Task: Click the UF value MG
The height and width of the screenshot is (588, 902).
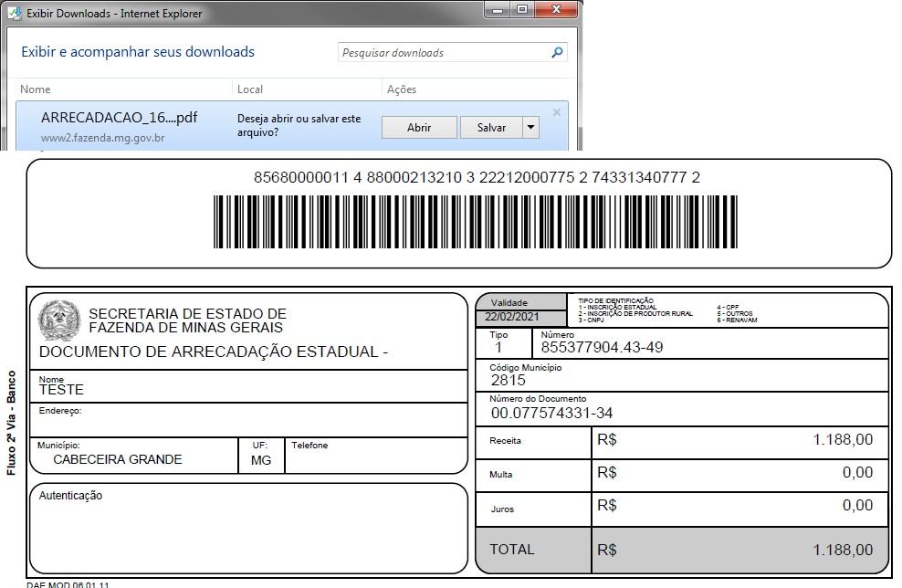Action: click(x=261, y=460)
